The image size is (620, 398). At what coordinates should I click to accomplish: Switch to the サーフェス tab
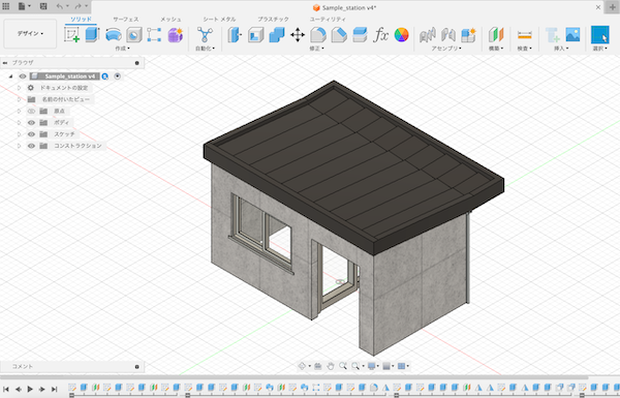point(126,19)
